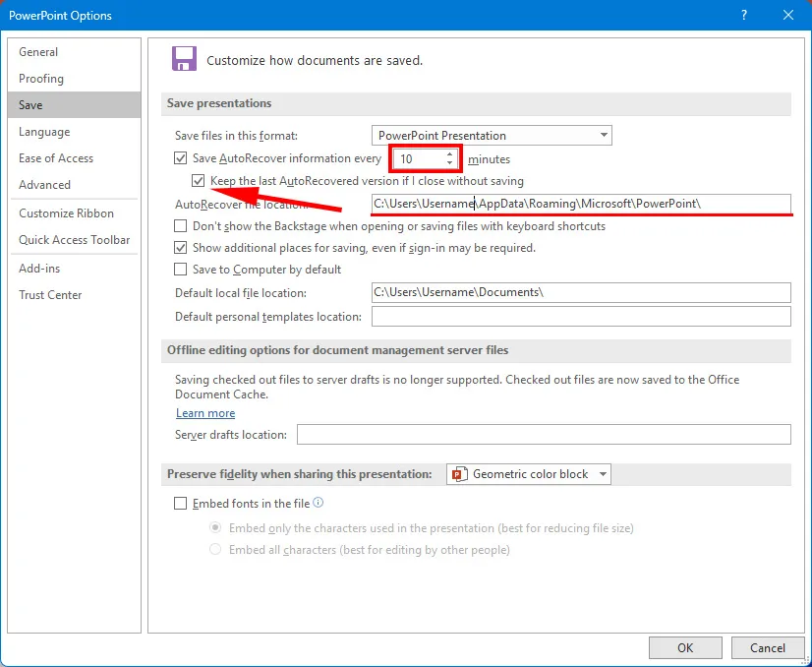The image size is (812, 667).
Task: Click the Cancel button
Action: (768, 648)
